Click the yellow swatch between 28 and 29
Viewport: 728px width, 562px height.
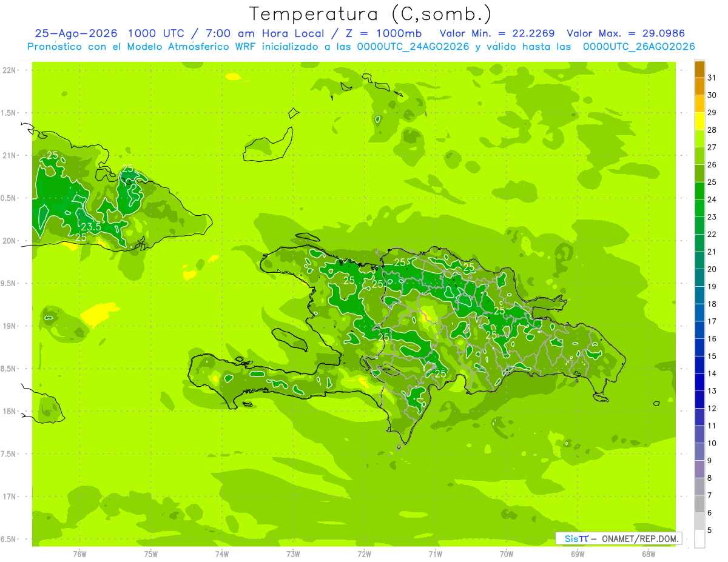[x=699, y=121]
